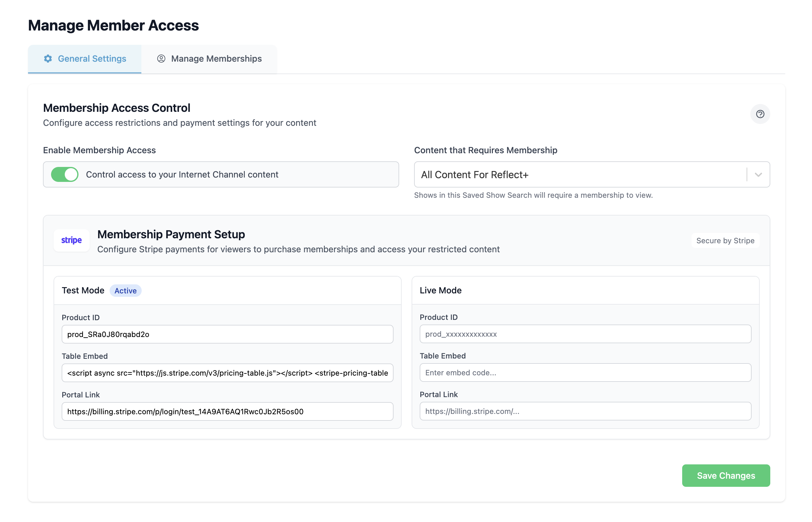This screenshot has height=522, width=812.
Task: Click the gear icon on General Settings tab
Action: (48, 59)
